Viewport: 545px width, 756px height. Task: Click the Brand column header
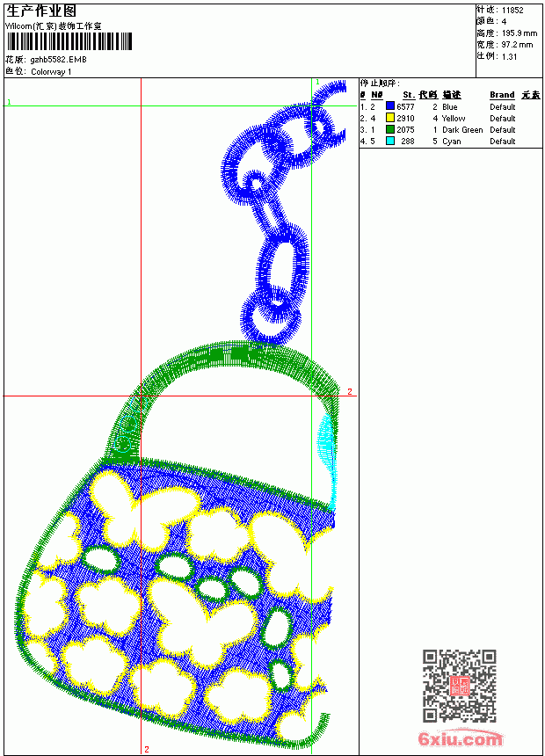coord(502,95)
